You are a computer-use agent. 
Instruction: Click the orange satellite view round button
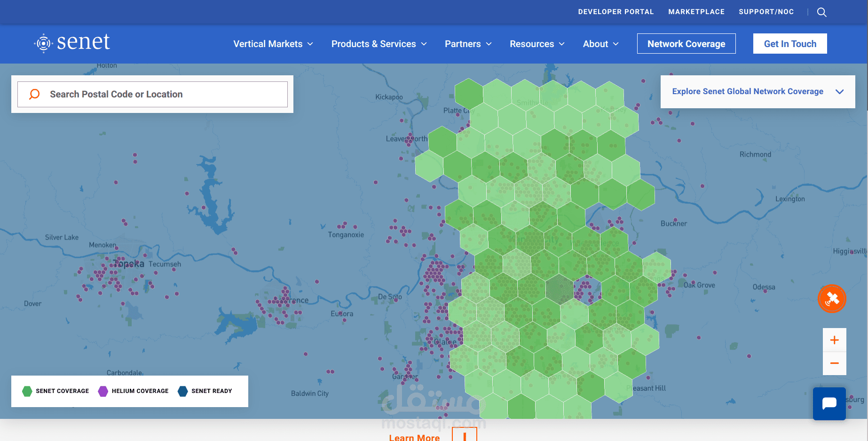pyautogui.click(x=832, y=298)
